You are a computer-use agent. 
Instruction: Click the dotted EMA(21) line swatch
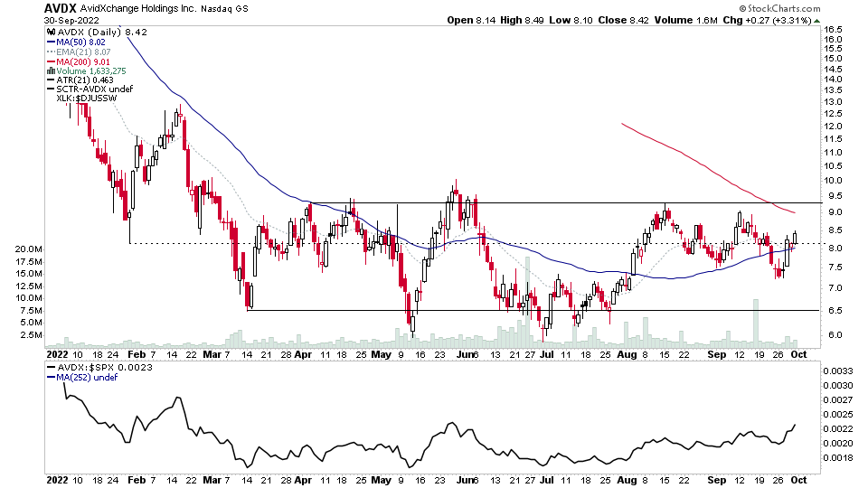point(52,52)
